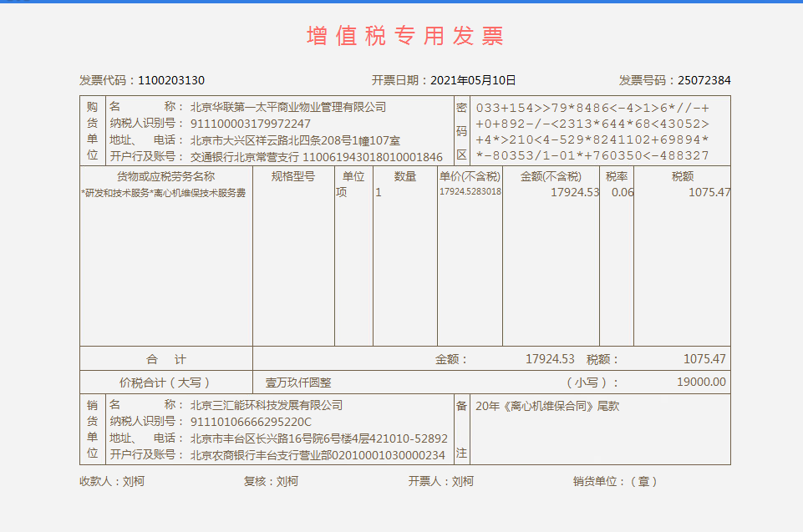The image size is (803, 532).
Task: Click first password line starting 033+154
Action: [592, 108]
